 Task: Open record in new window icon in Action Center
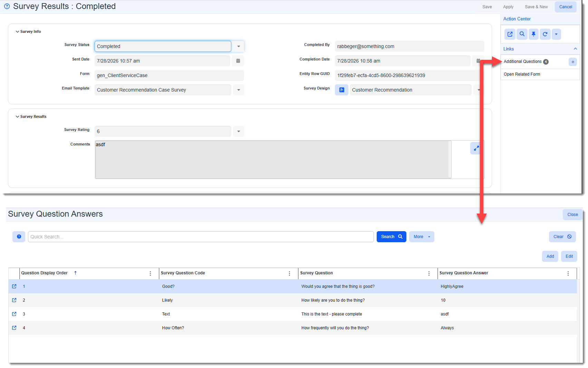point(510,34)
